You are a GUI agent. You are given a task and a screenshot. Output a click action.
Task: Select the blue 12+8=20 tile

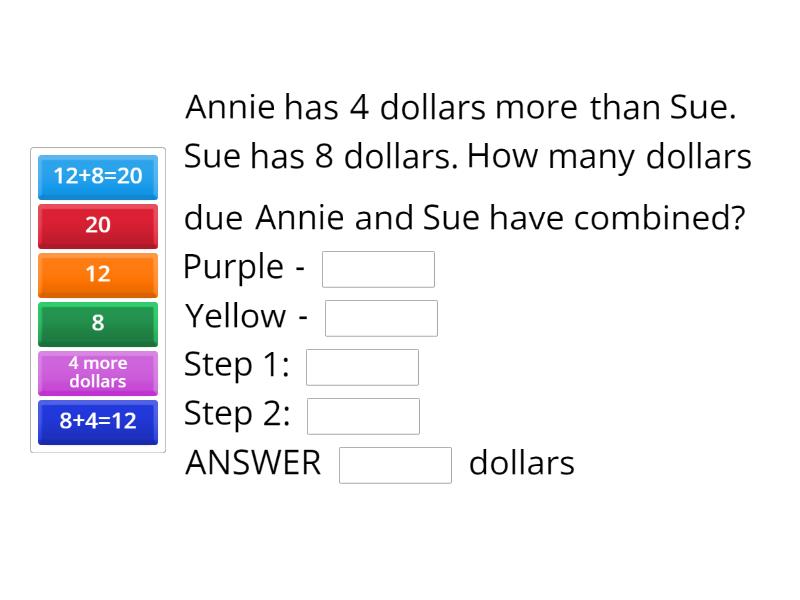coord(97,176)
